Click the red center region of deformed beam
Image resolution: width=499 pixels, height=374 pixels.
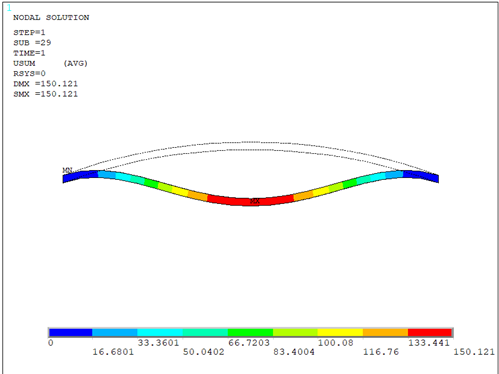point(250,201)
